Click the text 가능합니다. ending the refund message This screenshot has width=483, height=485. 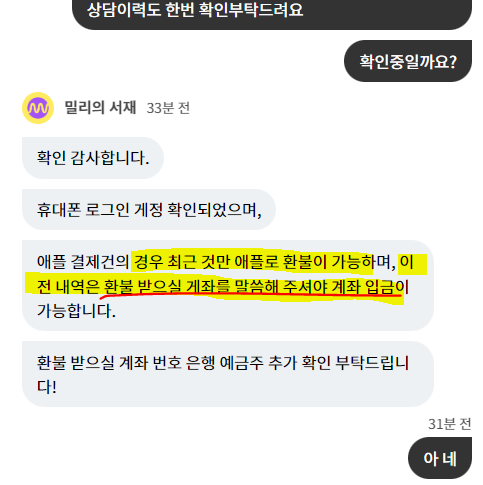coord(76,311)
